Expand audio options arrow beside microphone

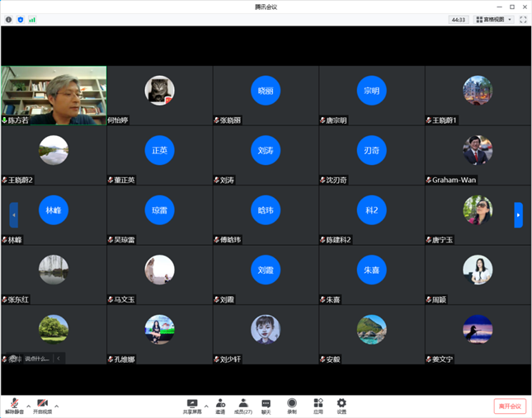click(29, 405)
